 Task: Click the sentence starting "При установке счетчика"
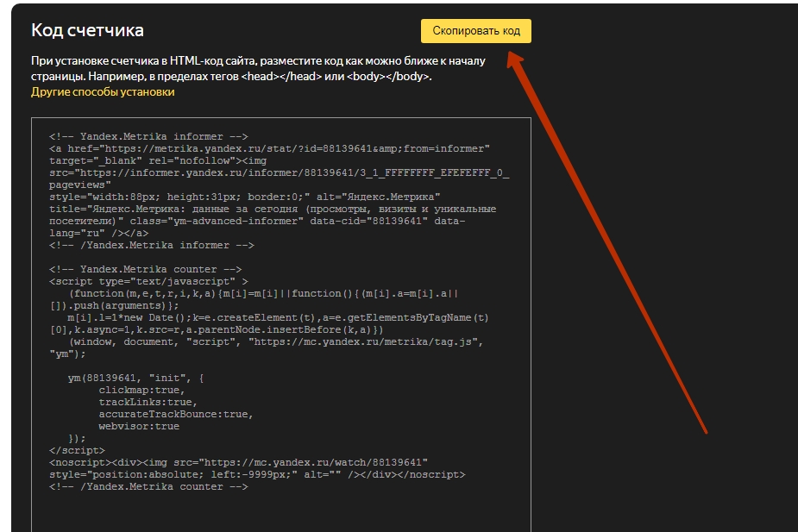pos(258,69)
